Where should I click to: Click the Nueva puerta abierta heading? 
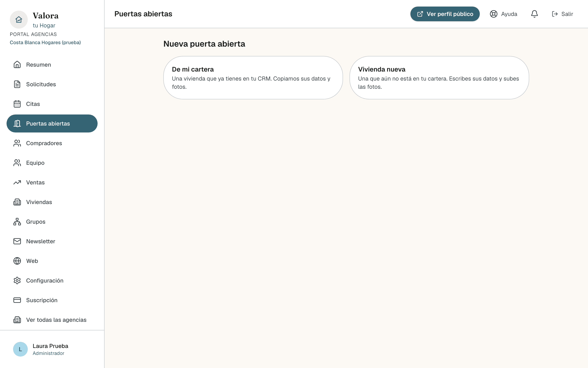pyautogui.click(x=204, y=44)
